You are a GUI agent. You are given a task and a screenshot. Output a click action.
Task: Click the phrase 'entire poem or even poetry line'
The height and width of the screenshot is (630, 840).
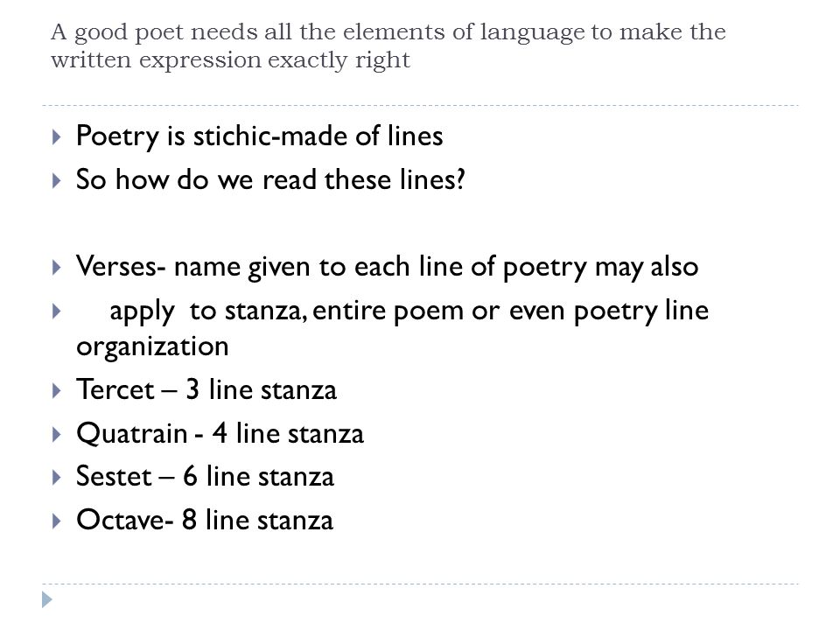510,311
